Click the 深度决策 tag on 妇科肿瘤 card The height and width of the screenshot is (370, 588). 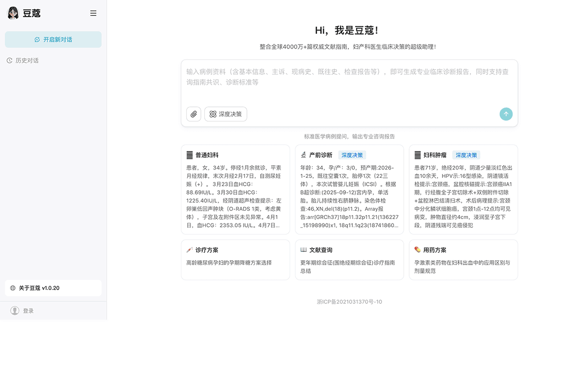click(x=466, y=155)
